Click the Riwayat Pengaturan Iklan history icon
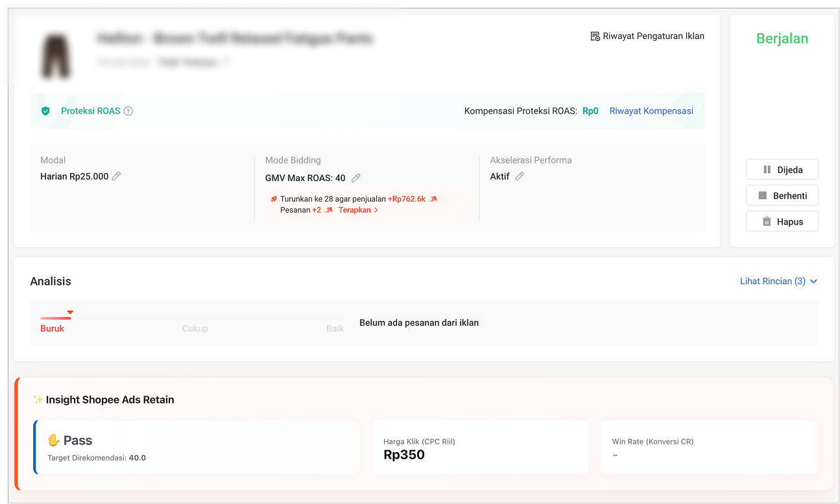This screenshot has height=504, width=840. point(595,36)
